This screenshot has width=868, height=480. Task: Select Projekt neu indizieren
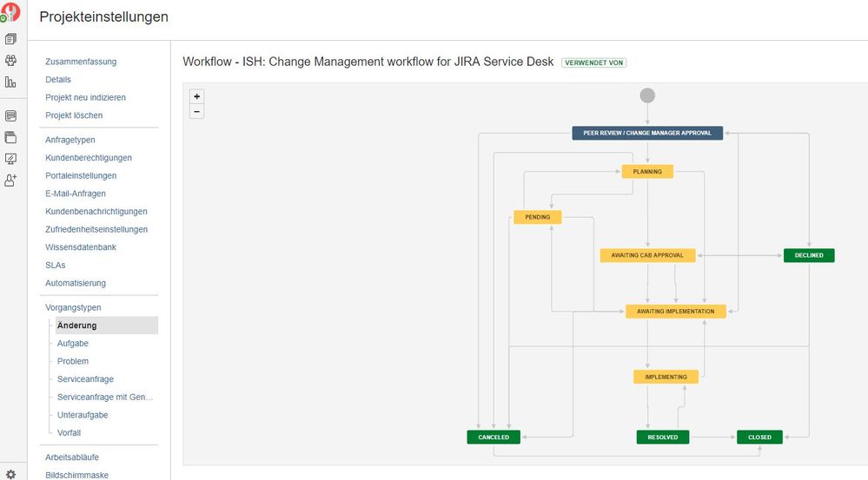click(85, 97)
